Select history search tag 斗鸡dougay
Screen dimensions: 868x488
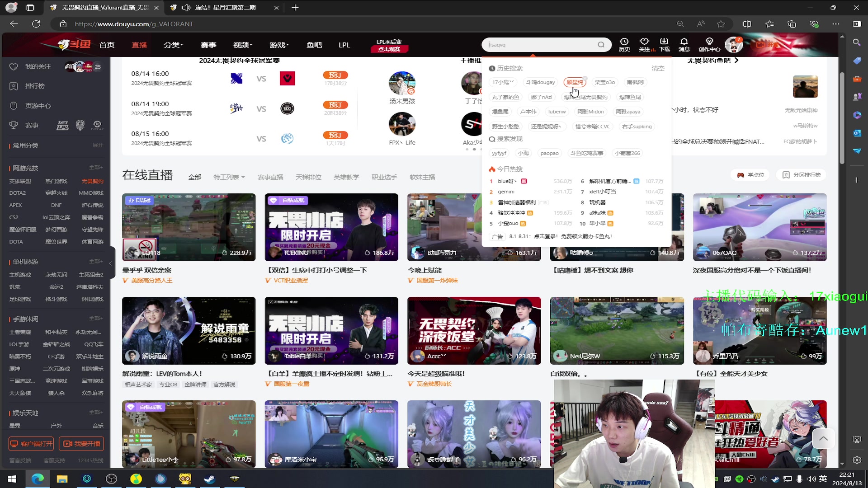(540, 82)
